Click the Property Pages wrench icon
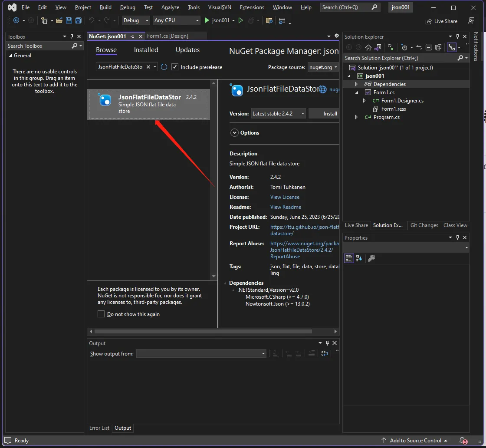Screen dimensions: 486x448 pos(371,258)
